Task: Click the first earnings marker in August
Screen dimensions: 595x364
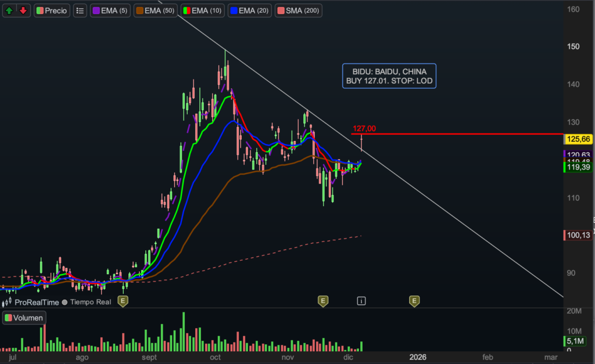Action: click(123, 301)
